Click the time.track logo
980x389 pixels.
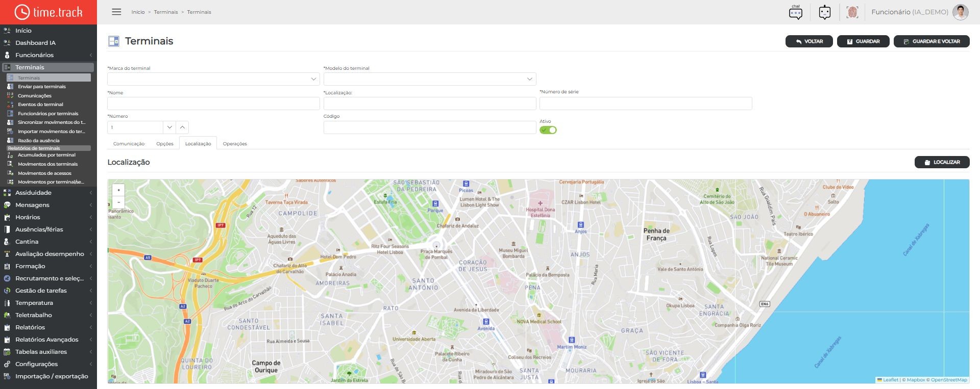pos(48,12)
